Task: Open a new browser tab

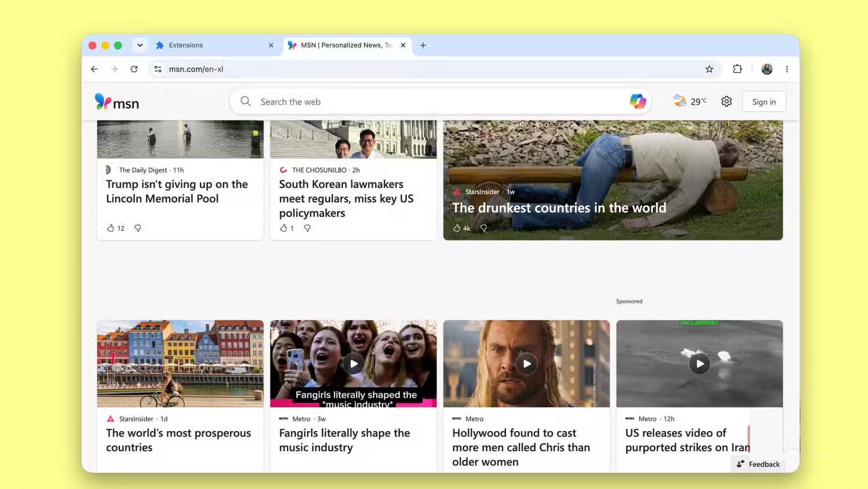Action: point(423,45)
